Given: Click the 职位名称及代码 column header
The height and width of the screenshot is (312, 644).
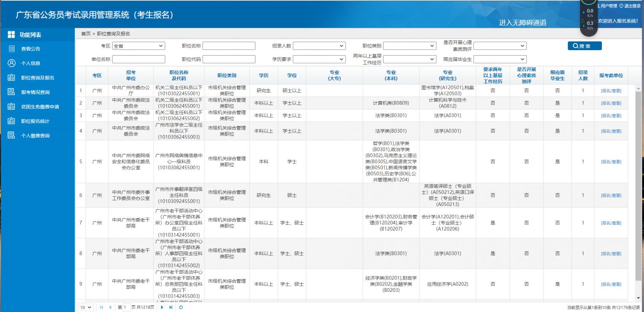Looking at the screenshot, I should click(179, 75).
